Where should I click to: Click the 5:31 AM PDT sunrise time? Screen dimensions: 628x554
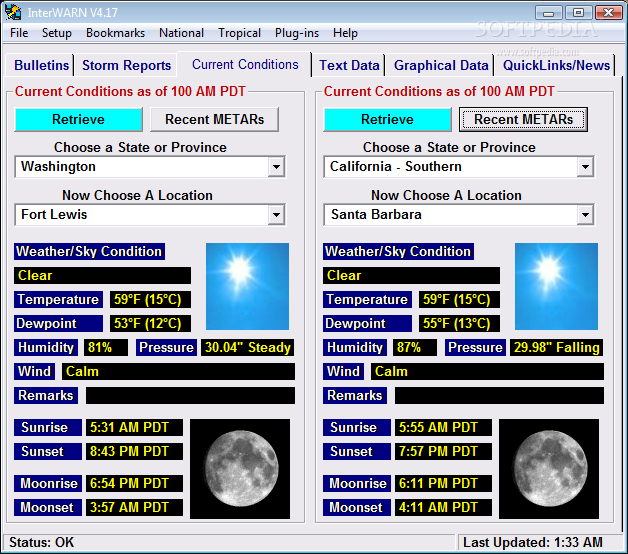134,427
